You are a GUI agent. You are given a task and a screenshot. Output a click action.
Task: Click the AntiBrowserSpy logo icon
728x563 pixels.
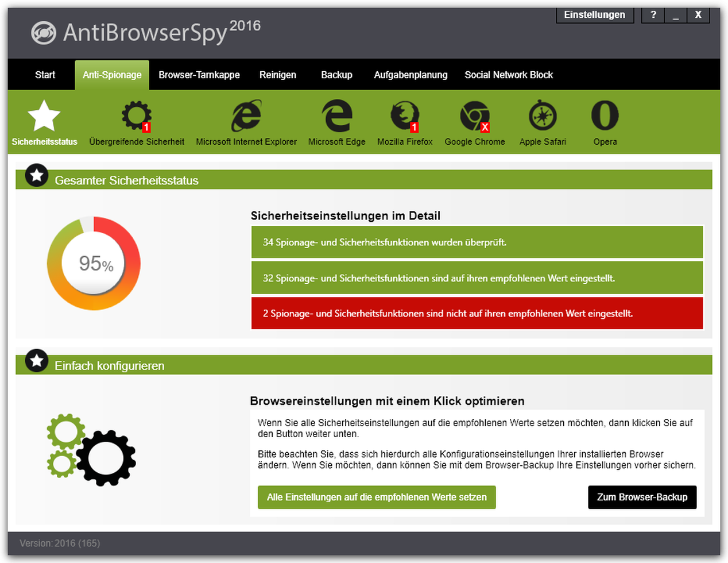coord(44,33)
